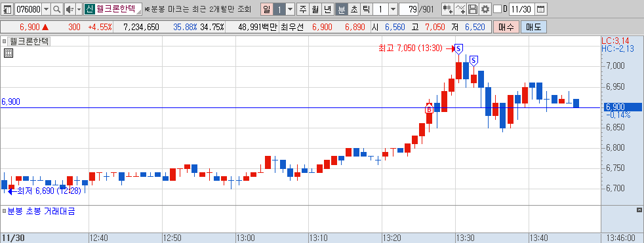Save chart with floppy disk icon
Screen dimensions: 644x243
[x=473, y=9]
